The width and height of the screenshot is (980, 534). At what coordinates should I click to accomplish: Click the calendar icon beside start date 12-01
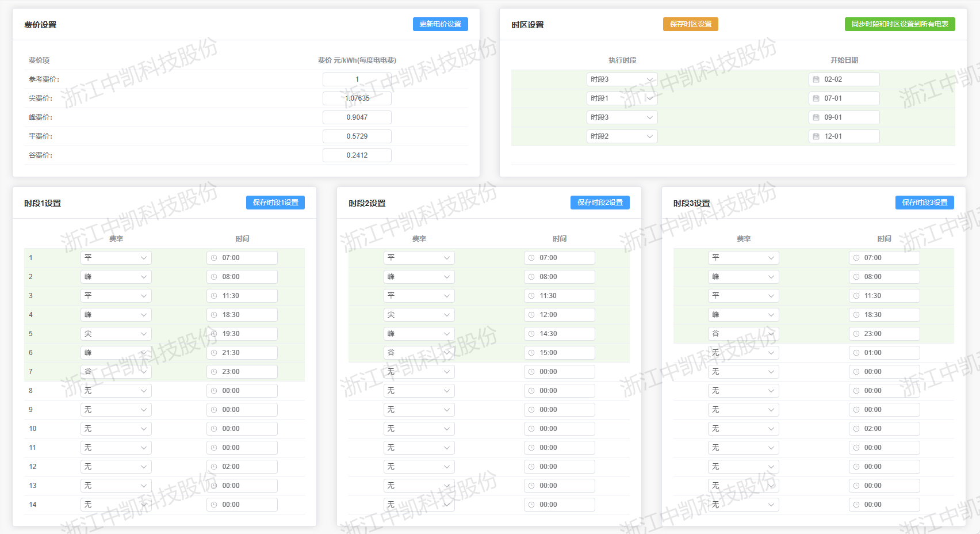coord(816,136)
